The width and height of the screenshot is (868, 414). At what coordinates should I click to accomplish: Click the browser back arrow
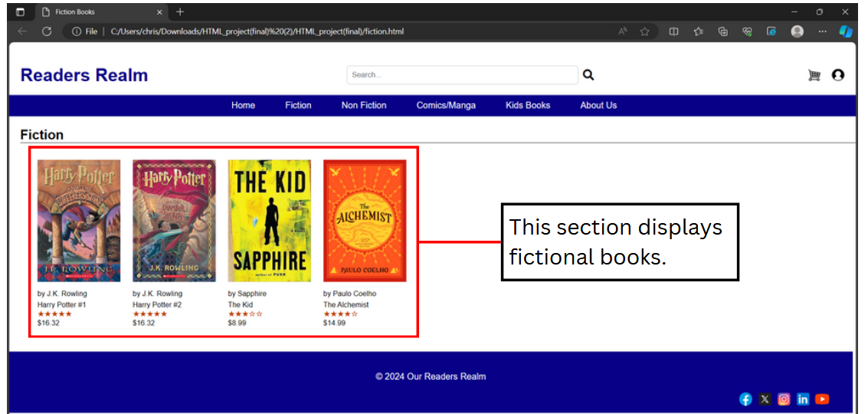coord(22,31)
